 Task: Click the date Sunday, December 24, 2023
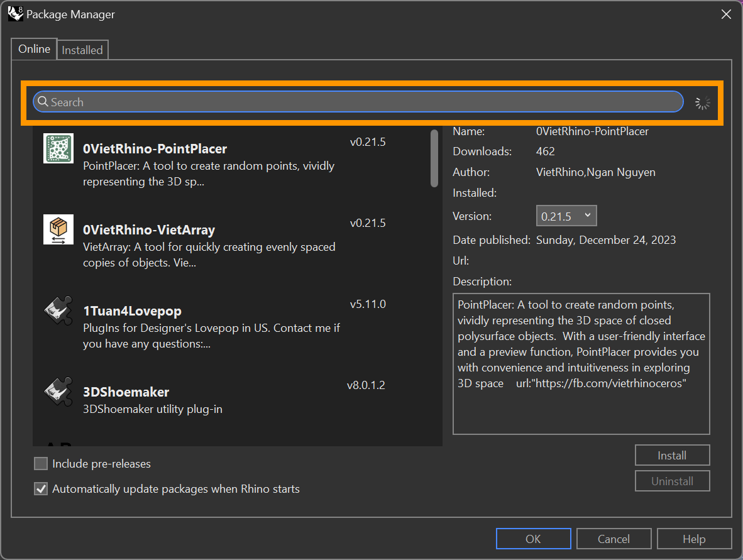[x=605, y=239]
